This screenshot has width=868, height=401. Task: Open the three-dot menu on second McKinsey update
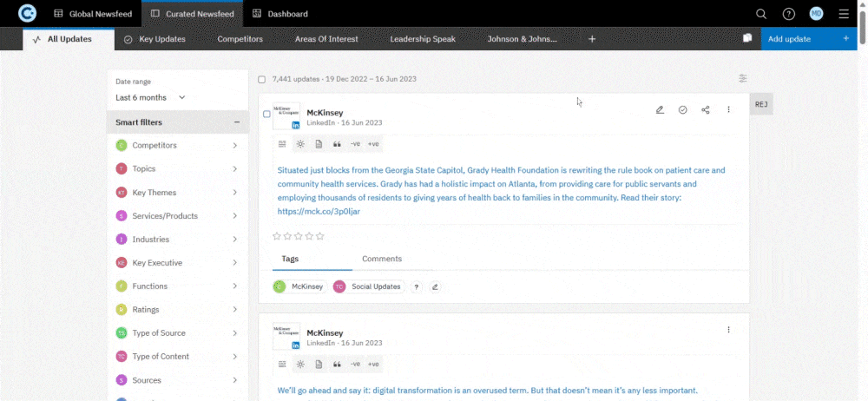pos(728,330)
